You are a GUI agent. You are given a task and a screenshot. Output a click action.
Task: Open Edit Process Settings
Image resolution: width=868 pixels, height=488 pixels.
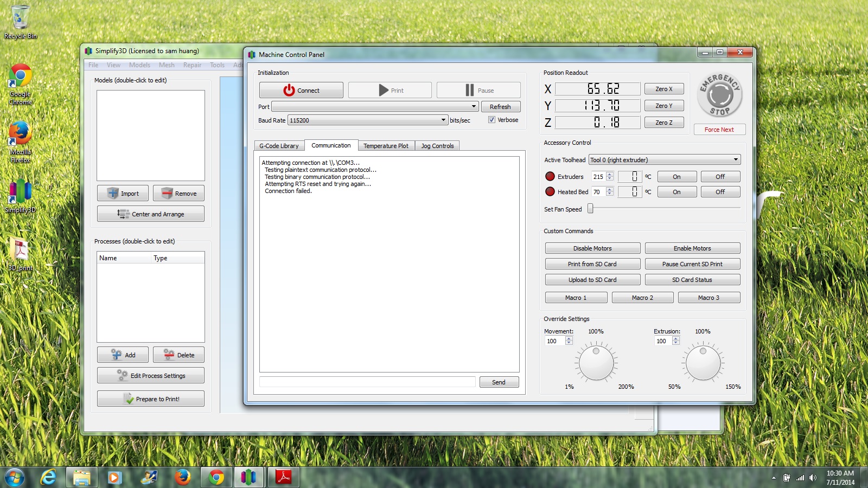(x=151, y=376)
